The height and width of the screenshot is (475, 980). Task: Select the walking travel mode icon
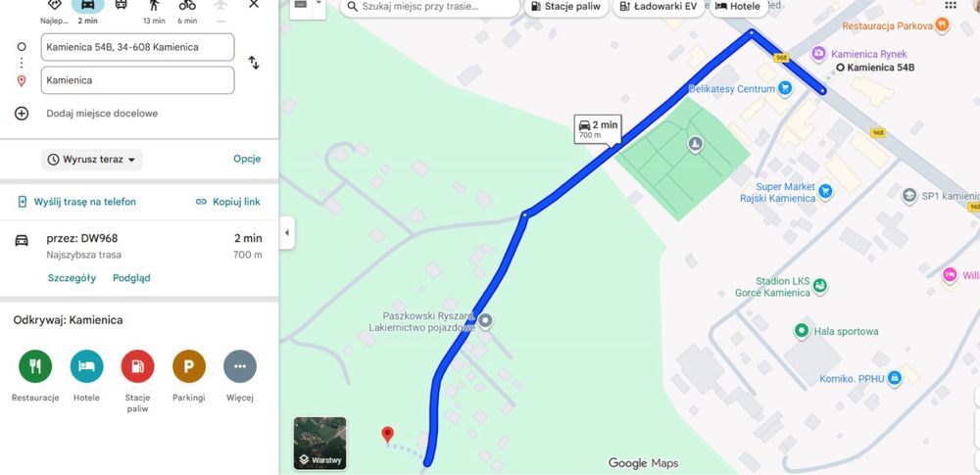pos(154,5)
